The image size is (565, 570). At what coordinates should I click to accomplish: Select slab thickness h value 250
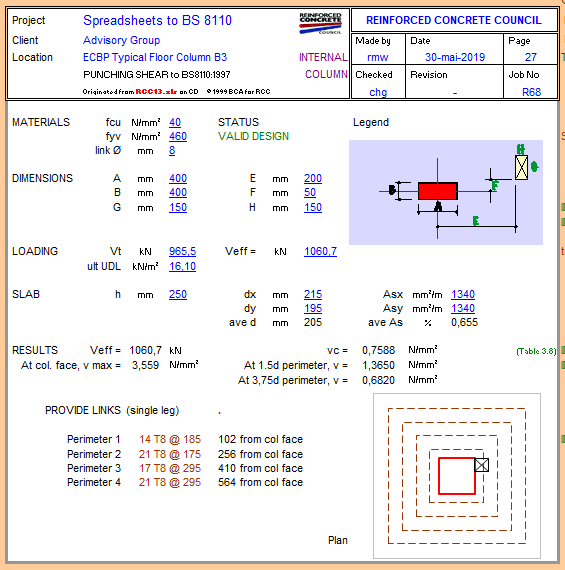[x=178, y=294]
